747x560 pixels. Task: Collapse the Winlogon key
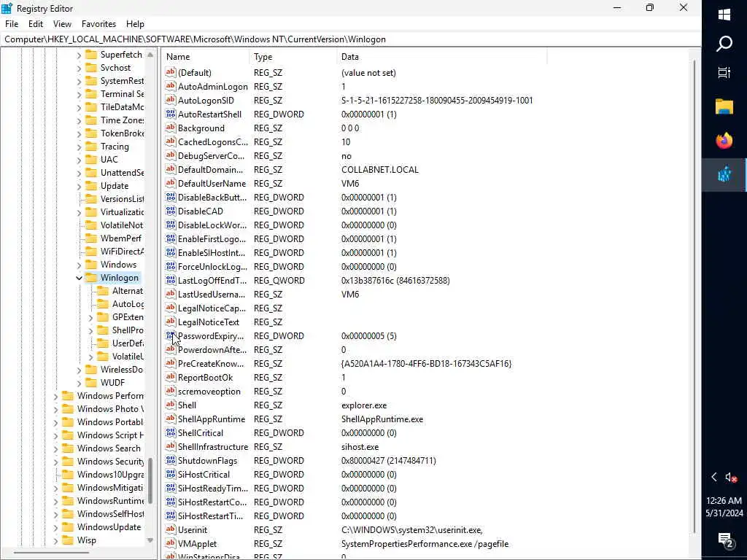79,278
